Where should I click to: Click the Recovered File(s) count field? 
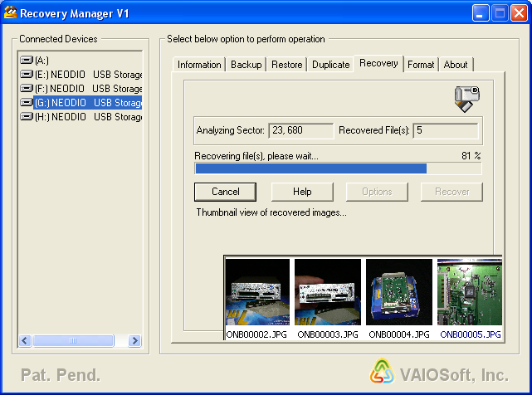[x=446, y=130]
